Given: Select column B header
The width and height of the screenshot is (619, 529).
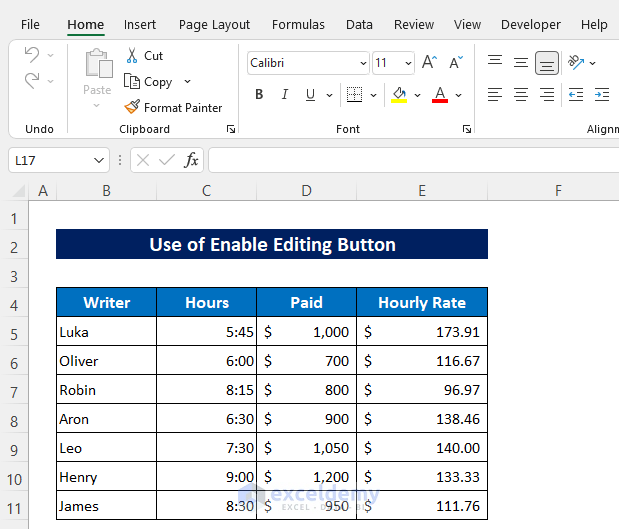Looking at the screenshot, I should (107, 191).
